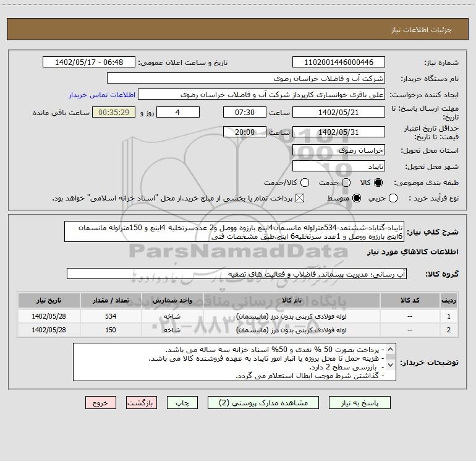Click the تاریخ نیاز column header
476x461 pixels.
tap(49, 300)
